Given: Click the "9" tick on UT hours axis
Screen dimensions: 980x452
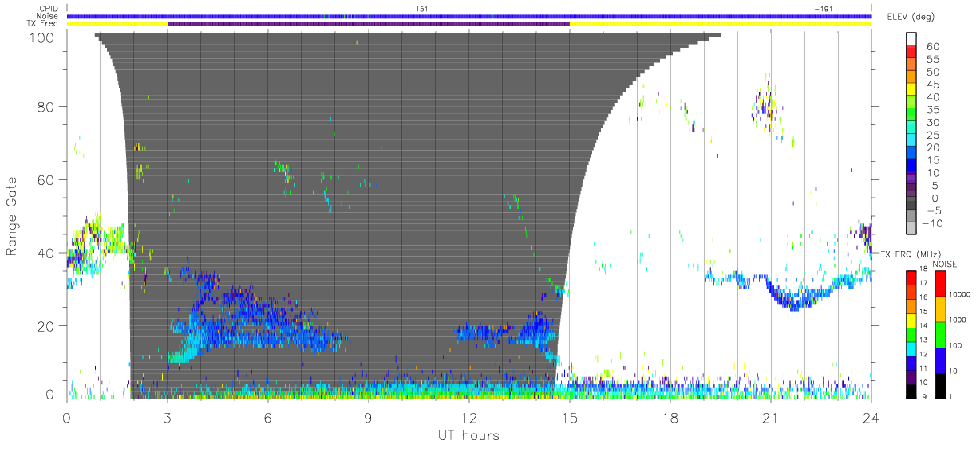Looking at the screenshot, I should point(369,416).
